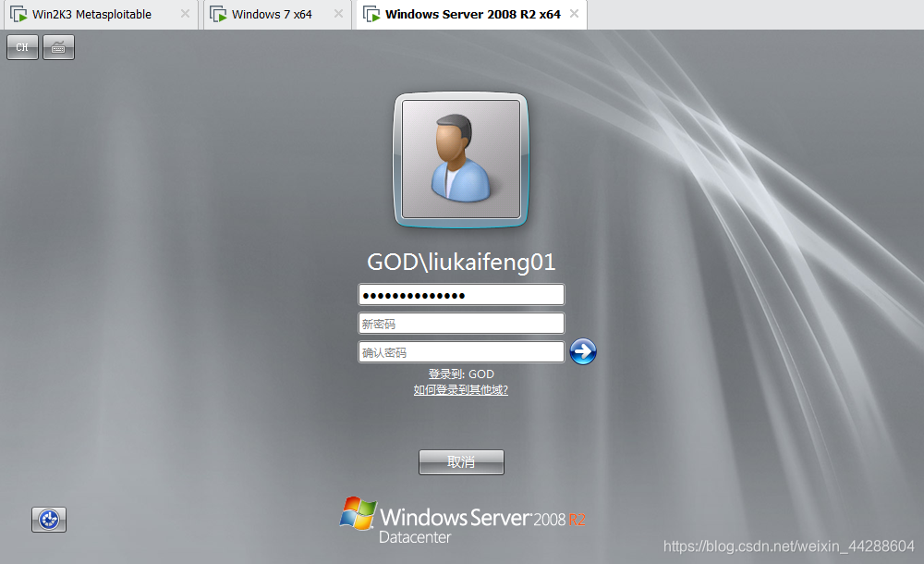Click VM icon on Windows Server 2008 tab
The width and height of the screenshot is (924, 564).
click(371, 14)
